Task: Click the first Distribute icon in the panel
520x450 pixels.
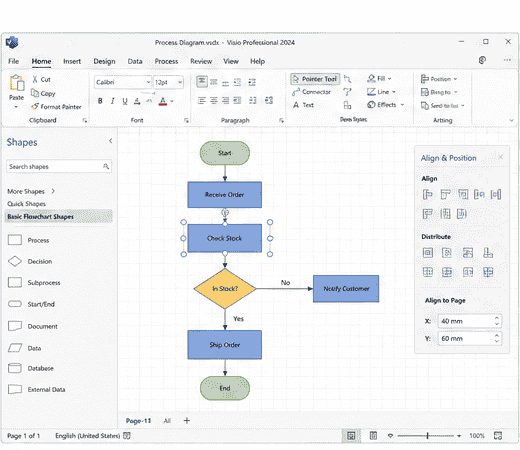Action: click(428, 253)
